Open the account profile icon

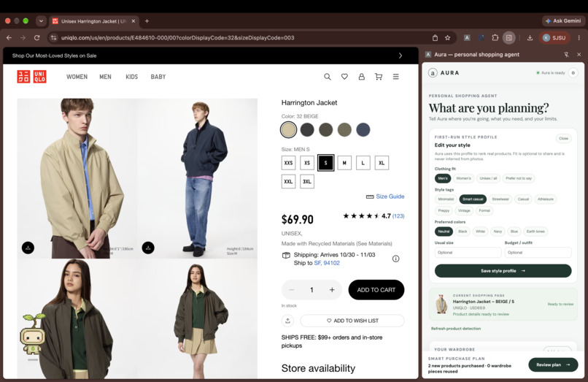[x=362, y=77]
